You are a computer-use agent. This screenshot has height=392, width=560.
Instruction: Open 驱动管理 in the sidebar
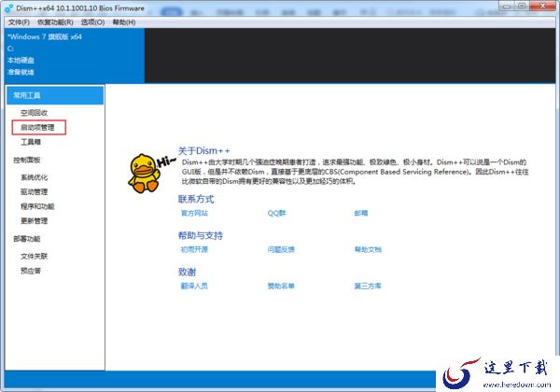(x=35, y=191)
